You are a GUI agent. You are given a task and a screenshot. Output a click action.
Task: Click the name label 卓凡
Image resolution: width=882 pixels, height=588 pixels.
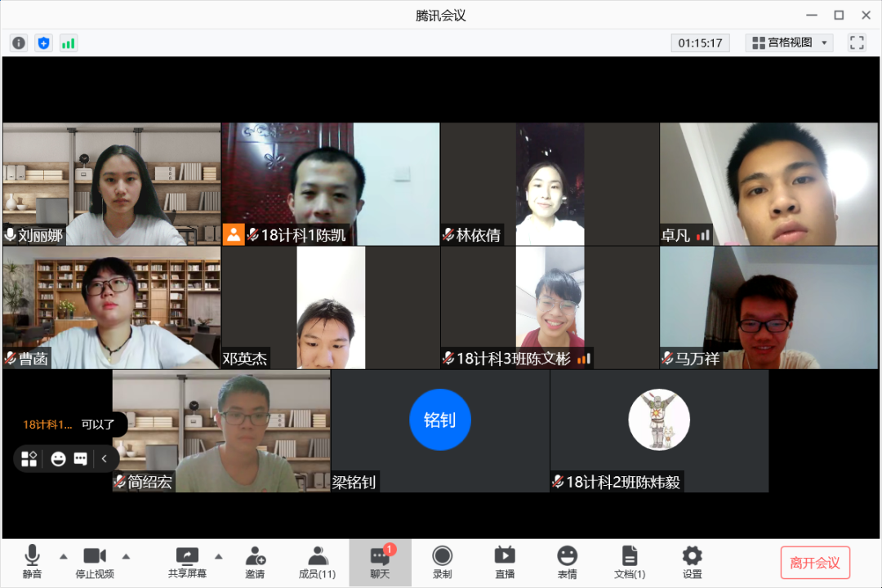click(675, 235)
